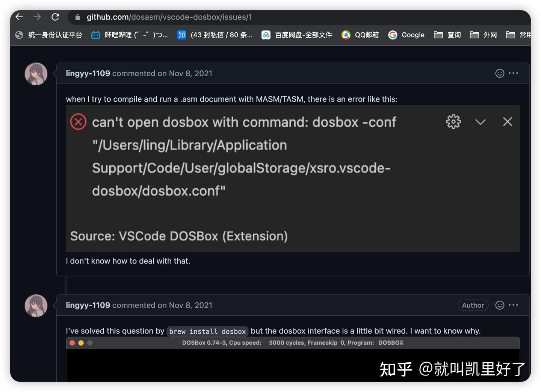Open the Google bookmark
541x392 pixels.
click(407, 35)
